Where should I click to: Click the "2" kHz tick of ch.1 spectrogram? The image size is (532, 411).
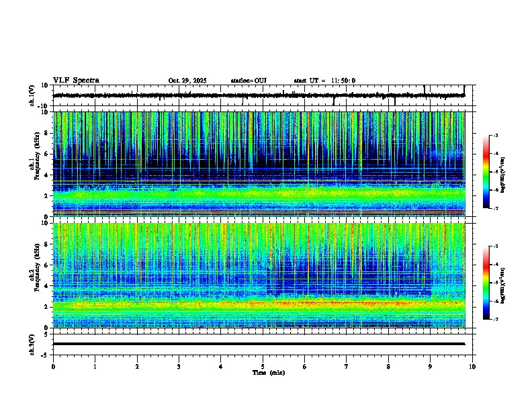click(x=47, y=196)
